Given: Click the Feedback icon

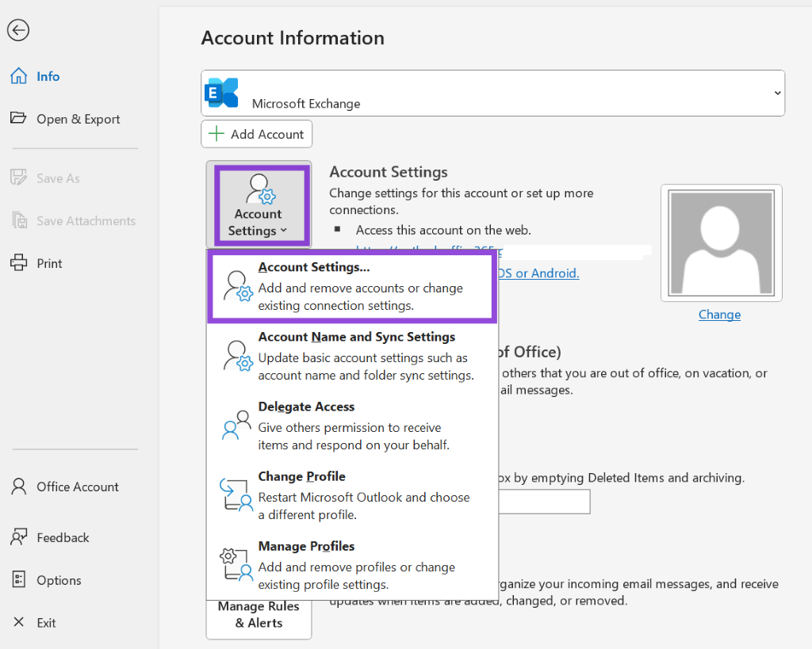Looking at the screenshot, I should click(19, 536).
